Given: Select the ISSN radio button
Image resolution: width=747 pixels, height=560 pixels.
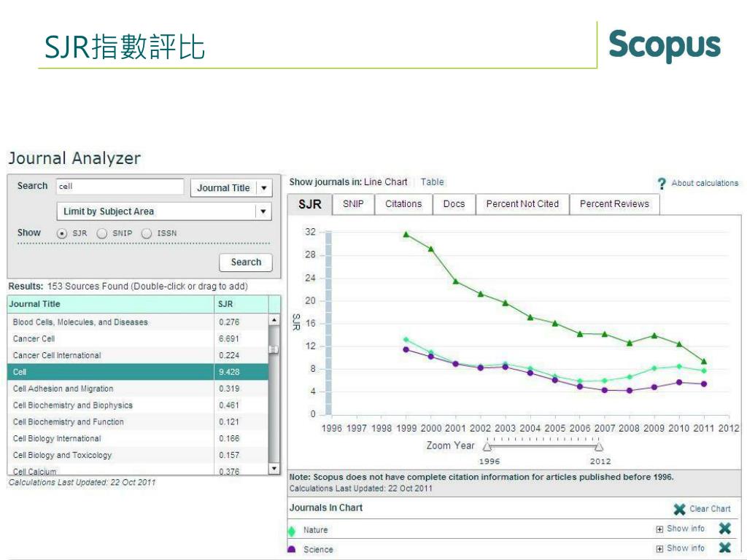Looking at the screenshot, I should pos(147,233).
